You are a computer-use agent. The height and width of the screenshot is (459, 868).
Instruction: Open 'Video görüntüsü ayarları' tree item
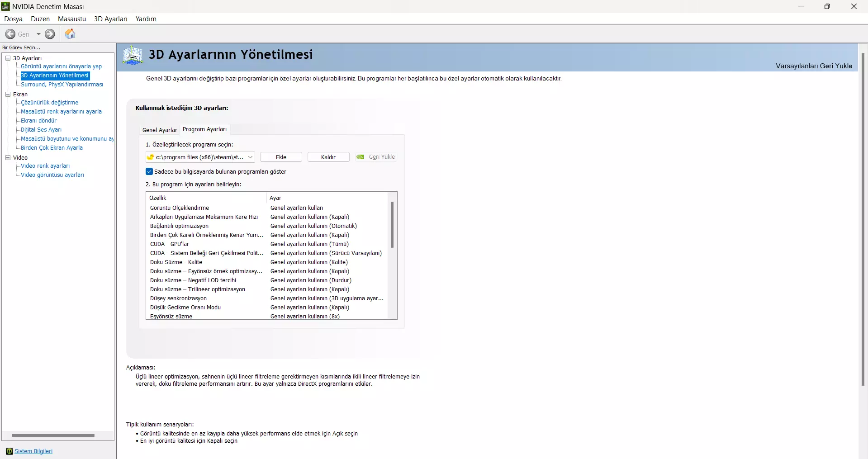(52, 175)
